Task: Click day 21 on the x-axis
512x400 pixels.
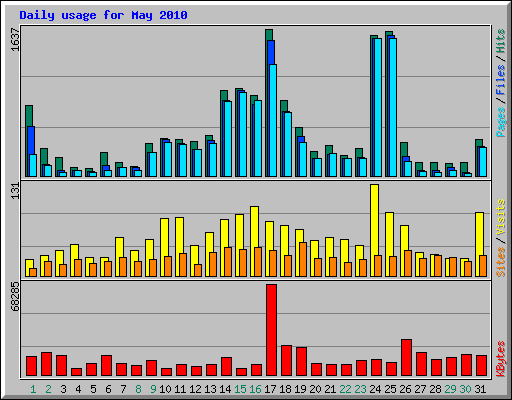Action: [x=330, y=389]
